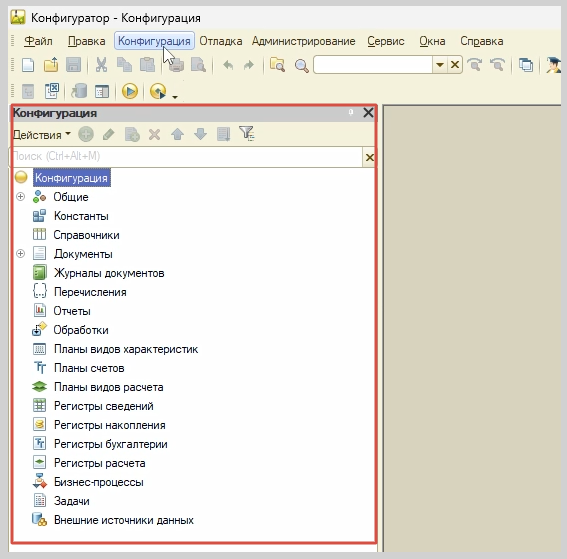The width and height of the screenshot is (567, 559).
Task: Click the Move down arrow icon
Action: 200,135
